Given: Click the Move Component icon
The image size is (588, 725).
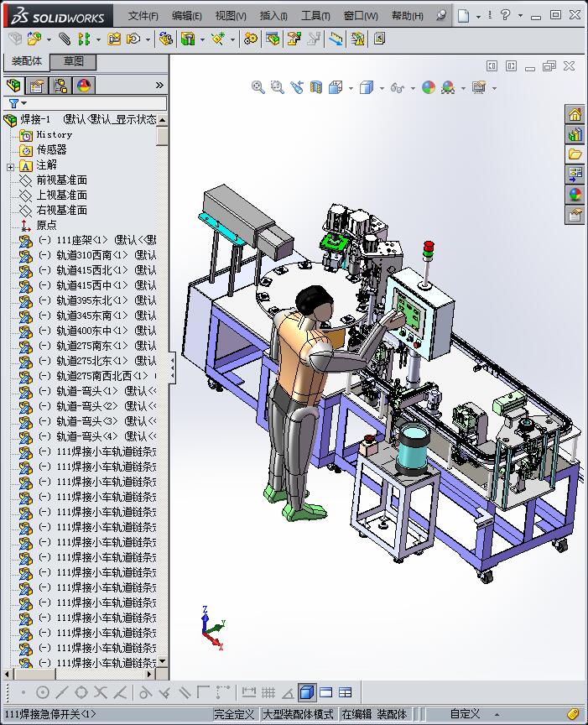Looking at the screenshot, I should coord(133,39).
